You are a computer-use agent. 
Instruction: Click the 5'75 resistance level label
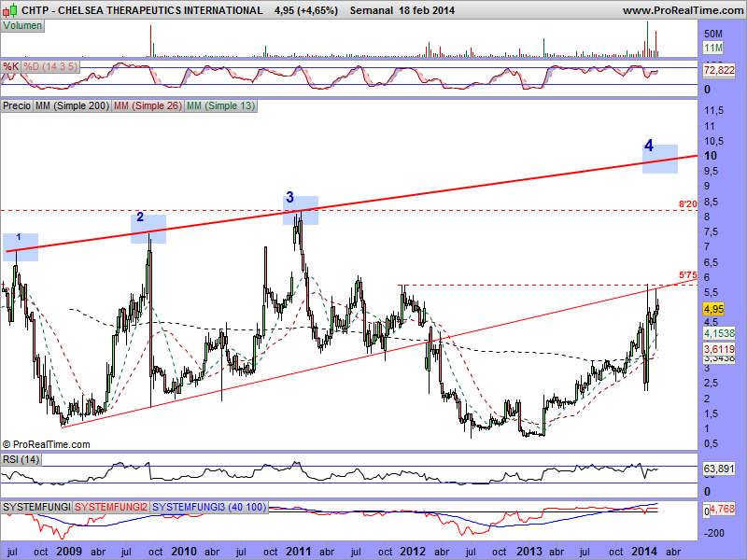[688, 275]
